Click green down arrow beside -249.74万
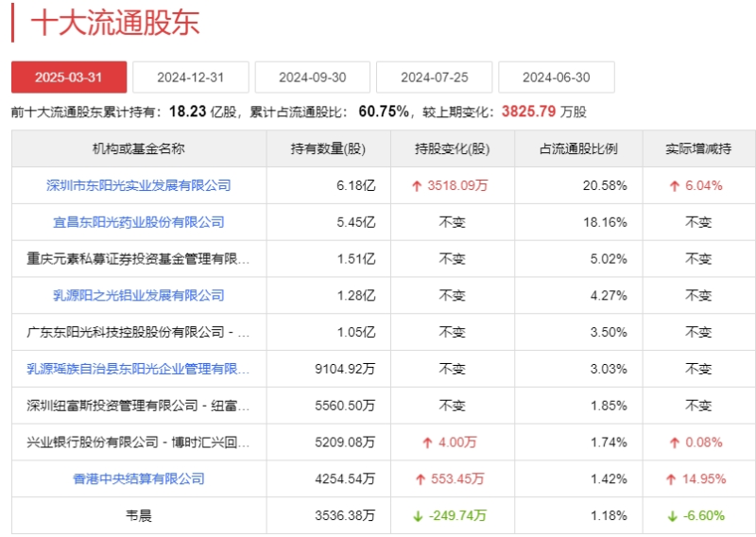The image size is (756, 537). pyautogui.click(x=417, y=515)
